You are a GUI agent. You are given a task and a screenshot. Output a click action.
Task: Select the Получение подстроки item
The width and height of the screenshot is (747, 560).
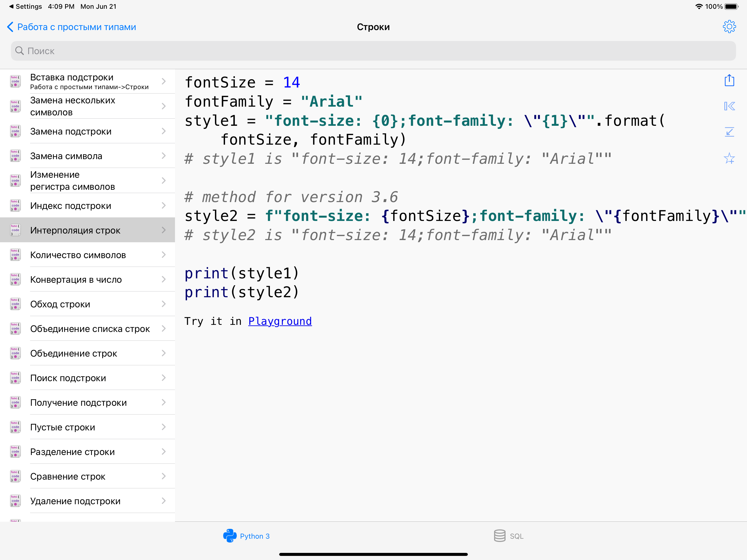pyautogui.click(x=87, y=402)
